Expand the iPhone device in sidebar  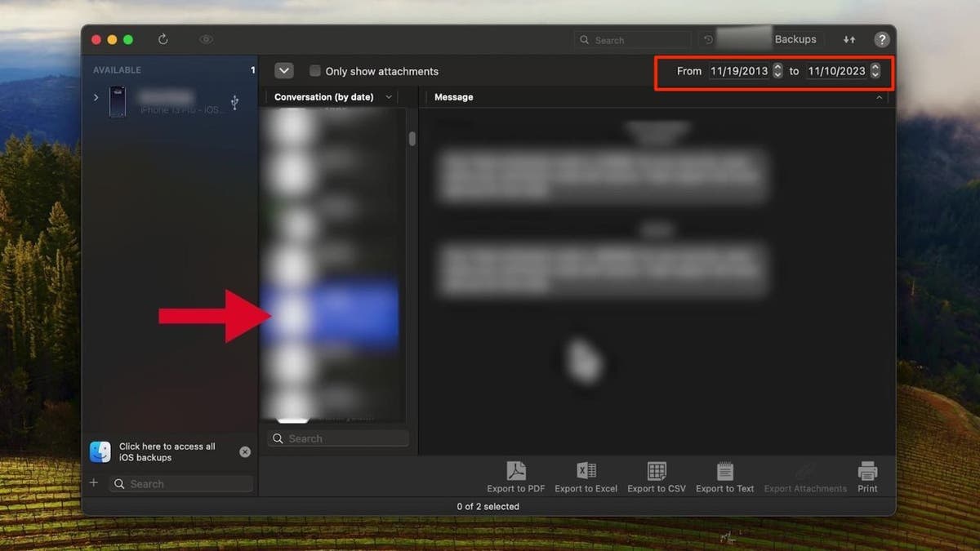pos(96,98)
